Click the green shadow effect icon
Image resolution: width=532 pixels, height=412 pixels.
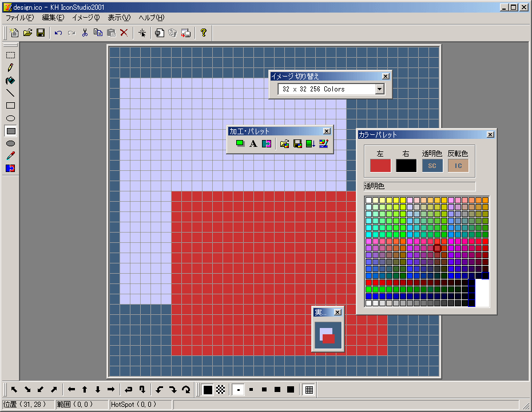coord(240,143)
